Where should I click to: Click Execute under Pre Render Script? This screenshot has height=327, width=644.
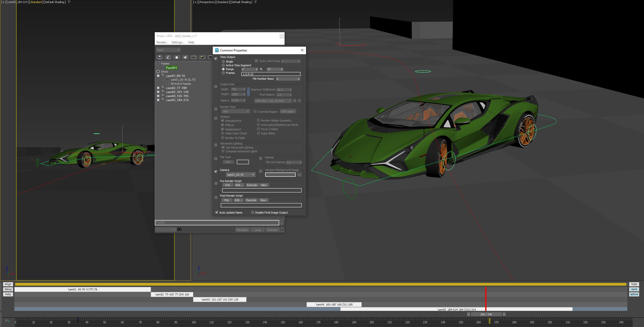(252, 185)
